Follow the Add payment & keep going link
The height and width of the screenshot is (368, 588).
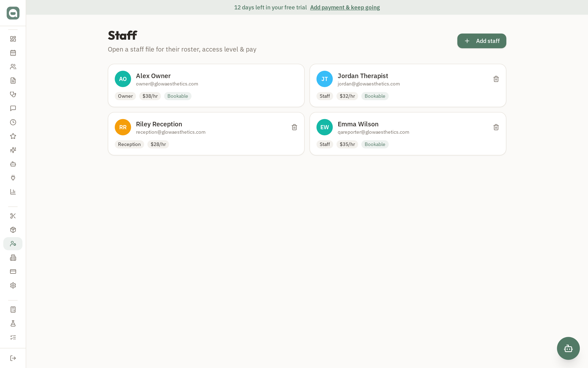345,7
